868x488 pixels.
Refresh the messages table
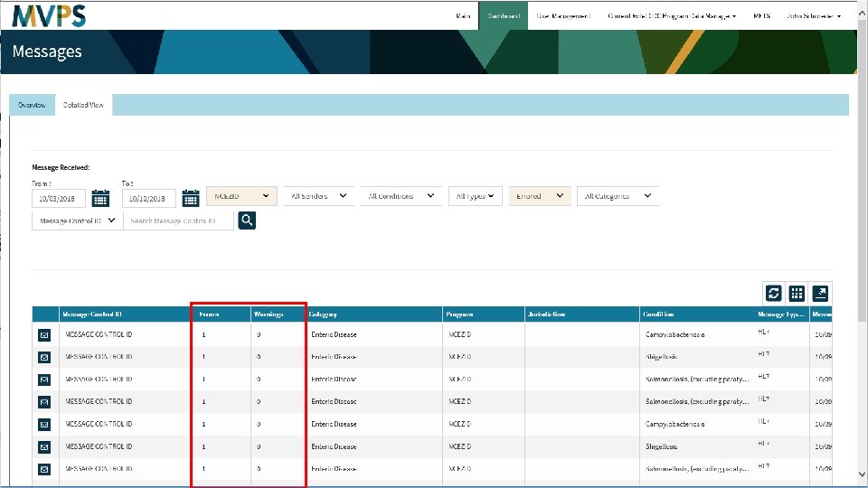773,293
